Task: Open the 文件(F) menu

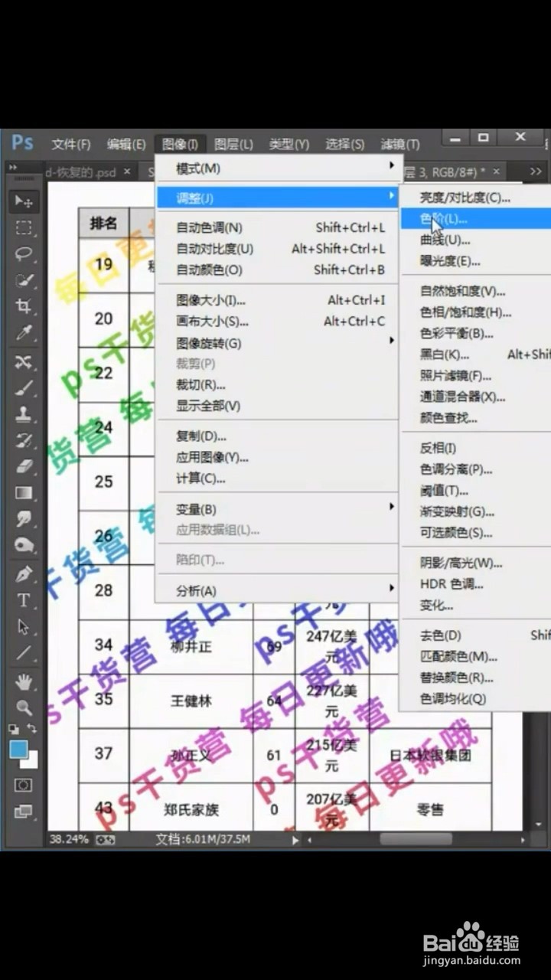Action: click(70, 144)
